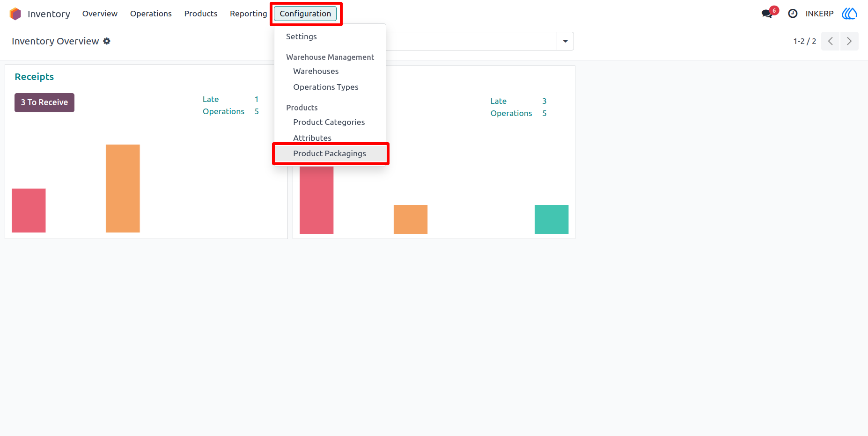Click the Inventory app name

click(x=49, y=14)
